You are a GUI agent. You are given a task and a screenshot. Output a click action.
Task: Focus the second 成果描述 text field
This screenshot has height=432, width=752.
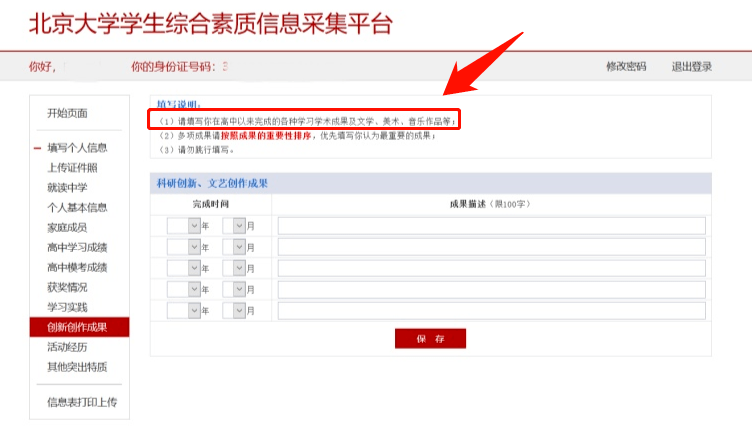tap(492, 247)
